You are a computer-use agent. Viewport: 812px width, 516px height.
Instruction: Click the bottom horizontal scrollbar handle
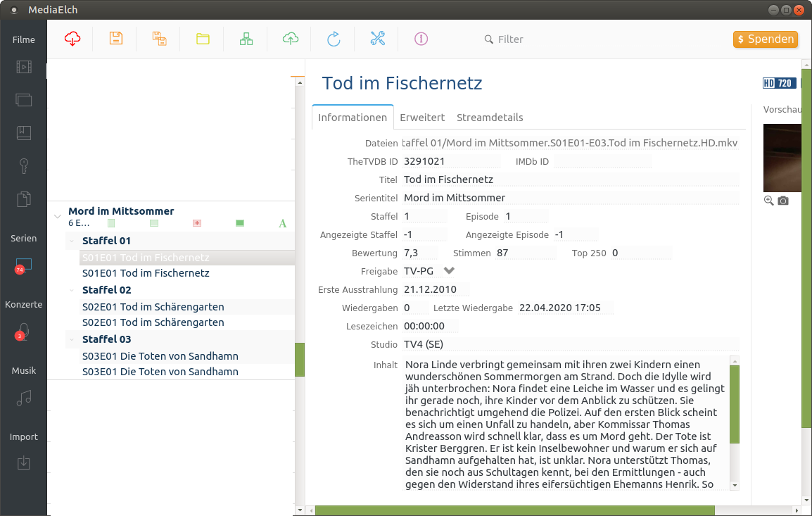(x=515, y=511)
